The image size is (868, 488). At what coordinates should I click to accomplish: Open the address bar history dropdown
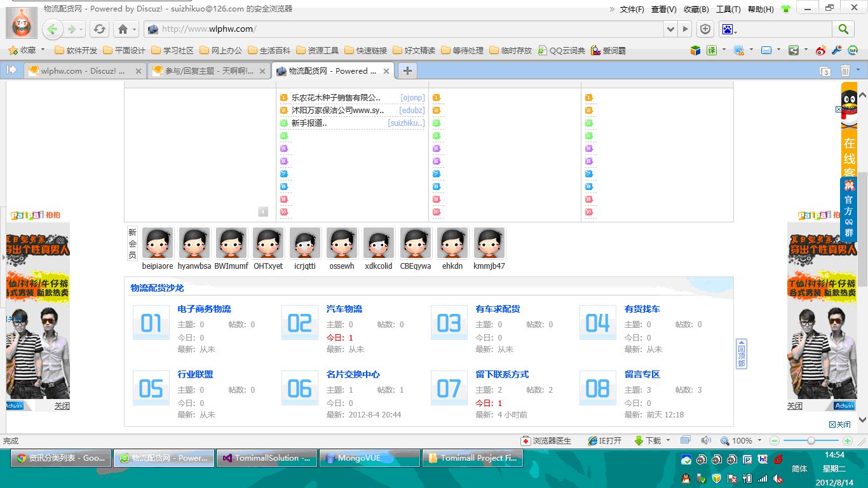tap(671, 29)
